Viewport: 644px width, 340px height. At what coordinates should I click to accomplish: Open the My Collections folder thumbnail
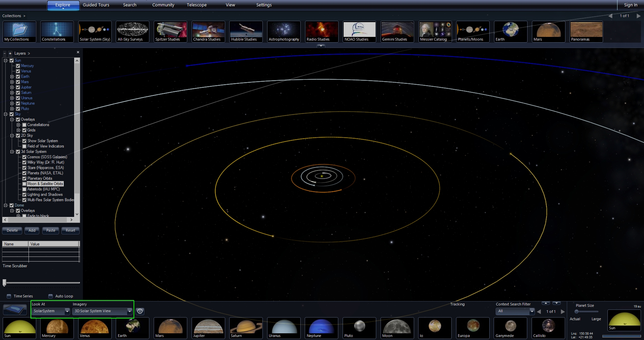[19, 32]
